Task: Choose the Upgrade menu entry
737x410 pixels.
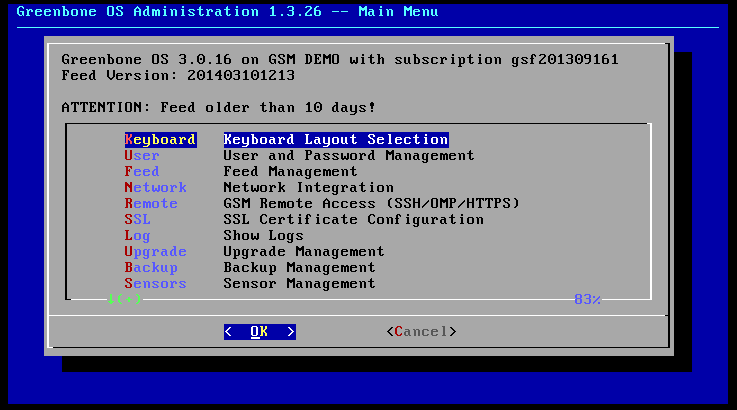Action: pyautogui.click(x=156, y=252)
